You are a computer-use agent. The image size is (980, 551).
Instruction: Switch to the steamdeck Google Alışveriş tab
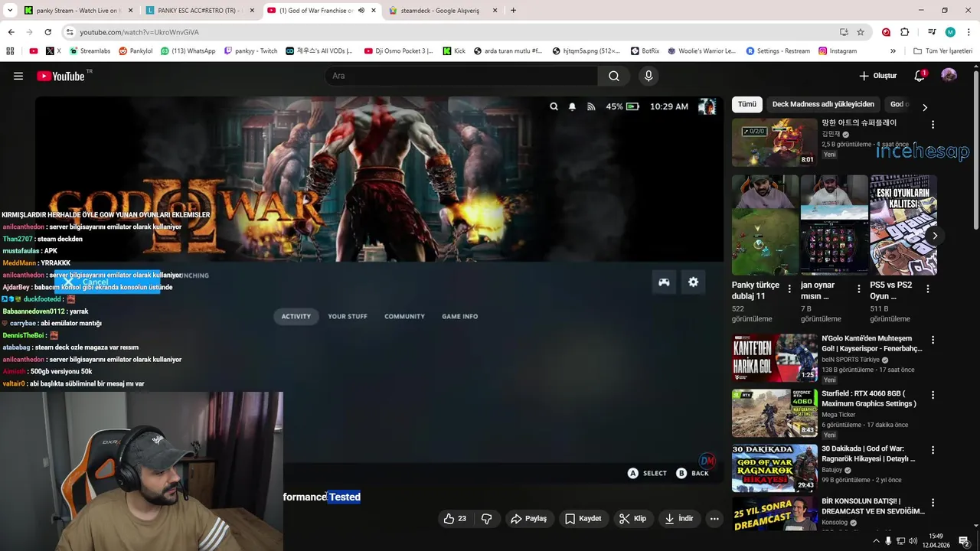click(x=443, y=11)
